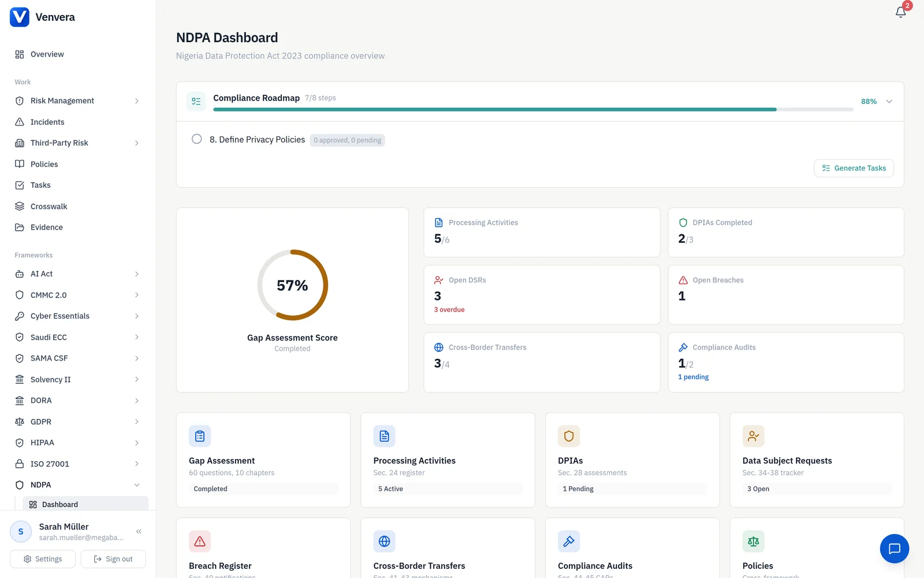Expand the AI Act framework
This screenshot has width=924, height=578.
[137, 274]
